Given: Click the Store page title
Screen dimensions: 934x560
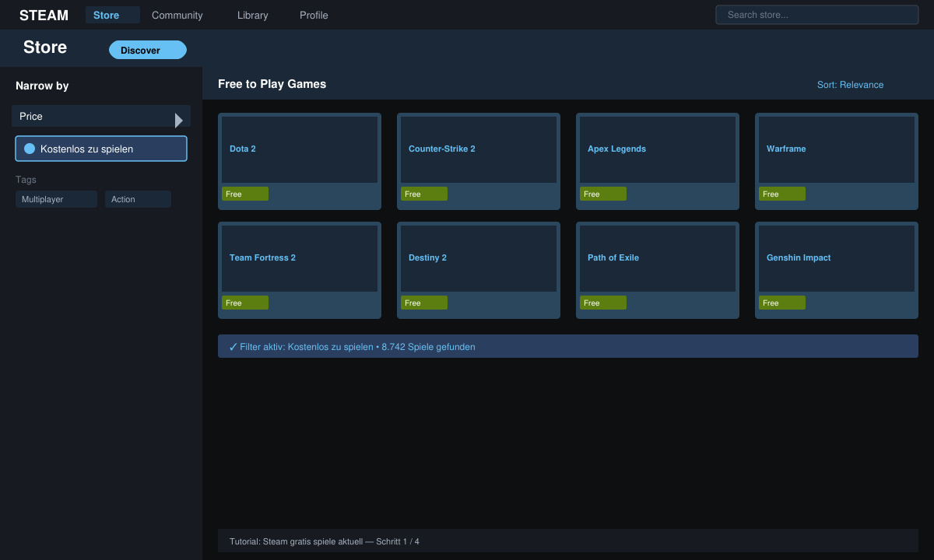Looking at the screenshot, I should tap(45, 47).
